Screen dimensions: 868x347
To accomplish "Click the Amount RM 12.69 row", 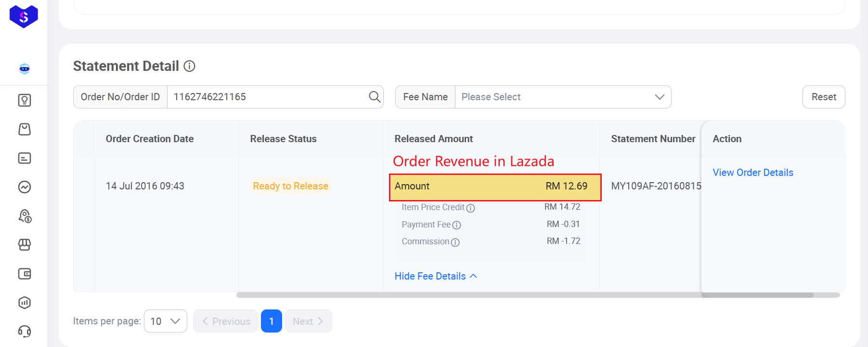I will click(x=495, y=187).
